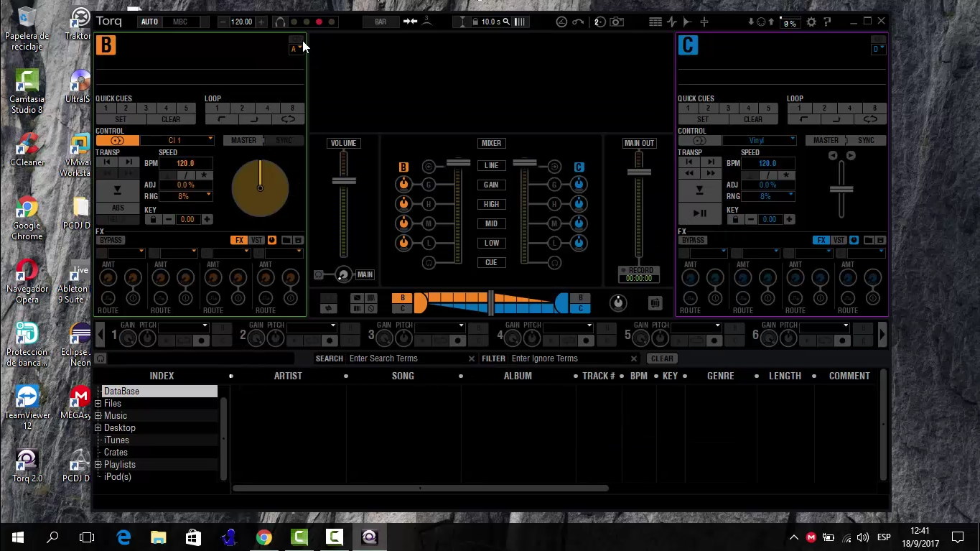Open the Torq 2.0 desktop shortcut
The height and width of the screenshot is (551, 980).
pyautogui.click(x=27, y=466)
